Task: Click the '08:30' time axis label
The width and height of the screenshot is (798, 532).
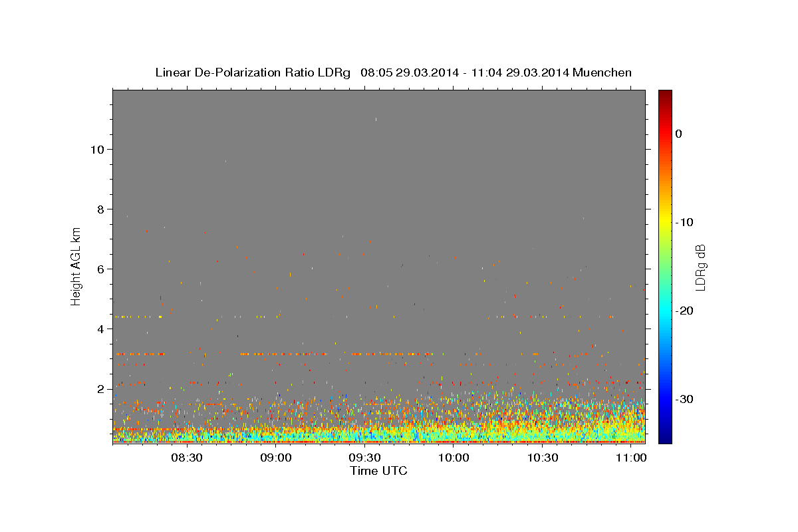Action: pyautogui.click(x=186, y=458)
